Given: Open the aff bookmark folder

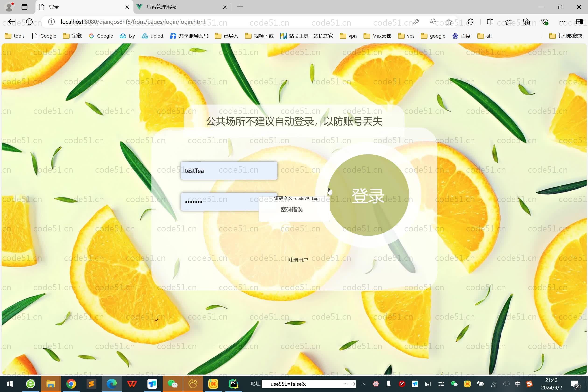Looking at the screenshot, I should 484,36.
